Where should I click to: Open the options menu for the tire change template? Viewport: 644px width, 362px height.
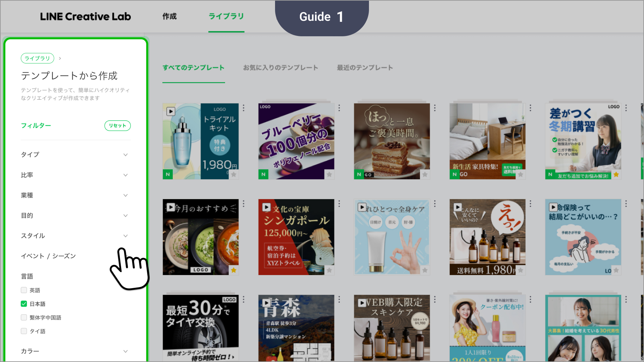244,300
